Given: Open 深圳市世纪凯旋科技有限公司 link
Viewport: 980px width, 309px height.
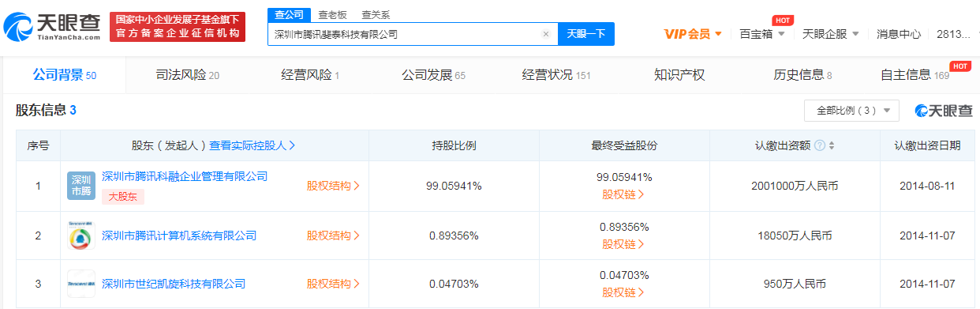Looking at the screenshot, I should pyautogui.click(x=174, y=284).
